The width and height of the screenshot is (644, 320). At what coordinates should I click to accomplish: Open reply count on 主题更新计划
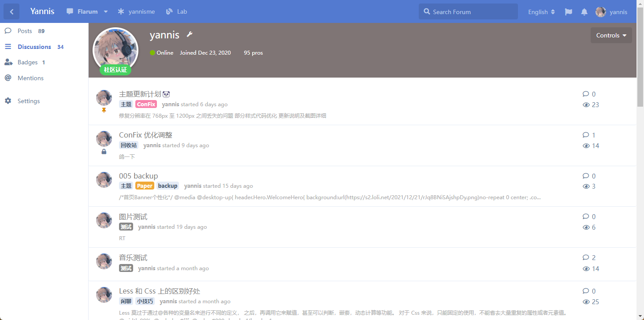[x=589, y=94]
